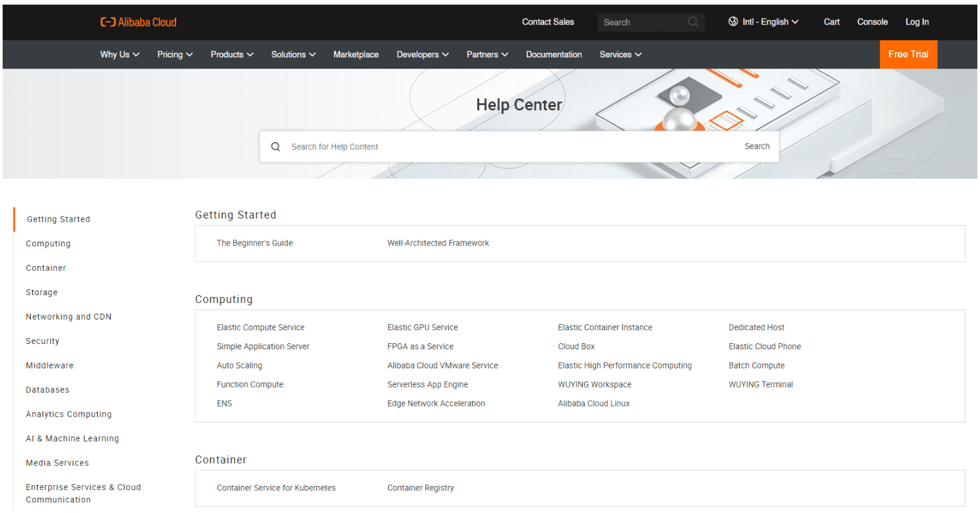Screen dimensions: 980x513
Task: Select Analytics Computing in the sidebar
Action: [69, 415]
